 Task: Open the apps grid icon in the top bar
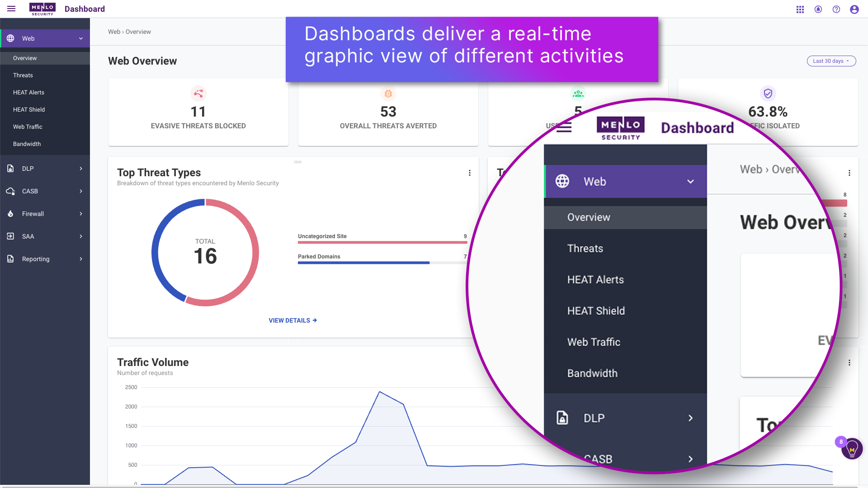(x=800, y=9)
